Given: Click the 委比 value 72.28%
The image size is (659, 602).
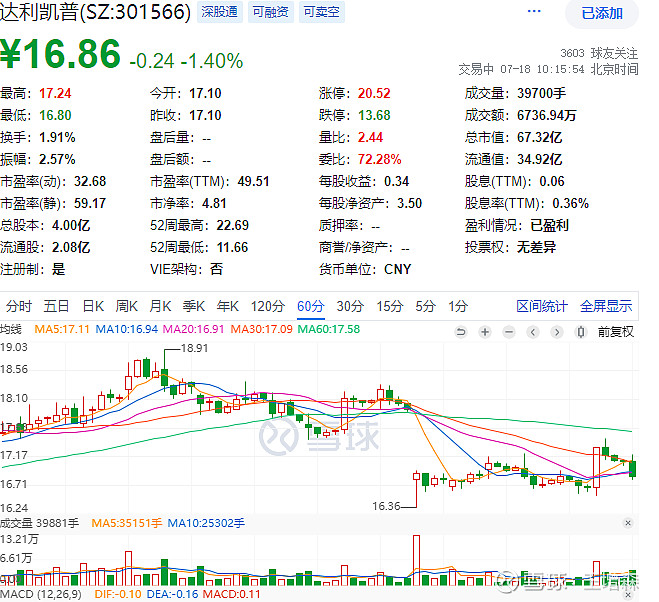Looking at the screenshot, I should coord(380,159).
